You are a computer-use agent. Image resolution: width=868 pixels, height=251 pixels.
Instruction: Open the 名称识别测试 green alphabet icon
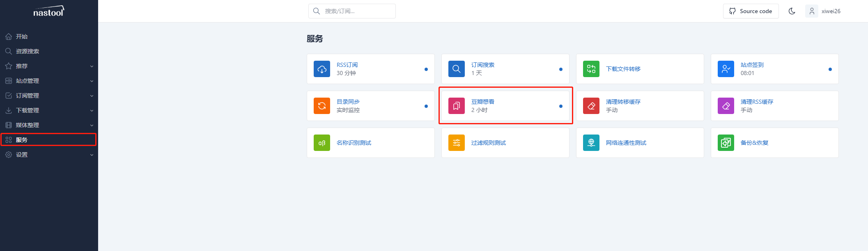coord(321,143)
